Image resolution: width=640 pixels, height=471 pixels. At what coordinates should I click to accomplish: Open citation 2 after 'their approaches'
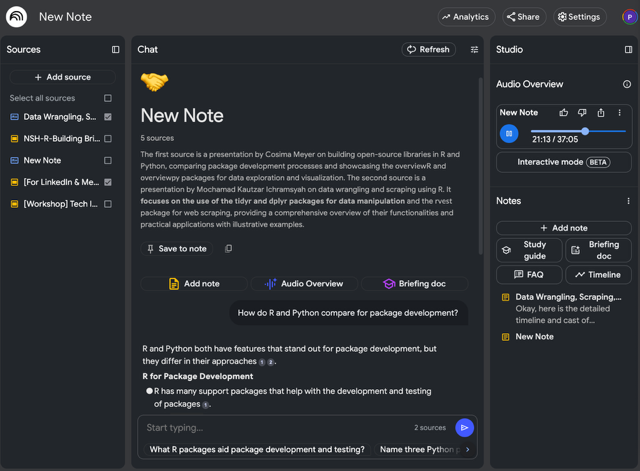270,362
